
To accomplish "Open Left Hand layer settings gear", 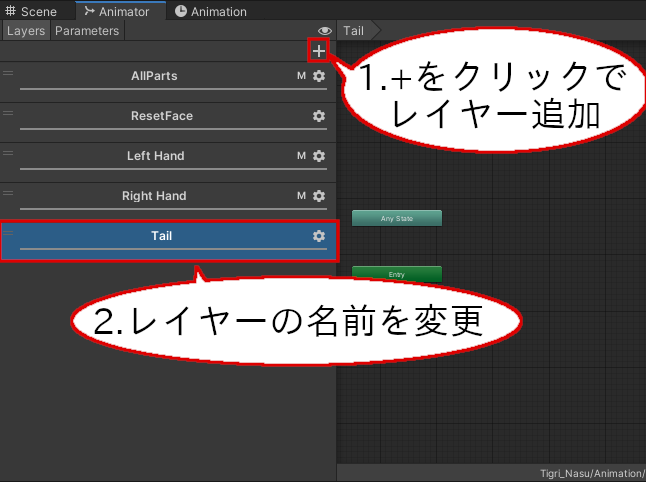I will coord(318,156).
